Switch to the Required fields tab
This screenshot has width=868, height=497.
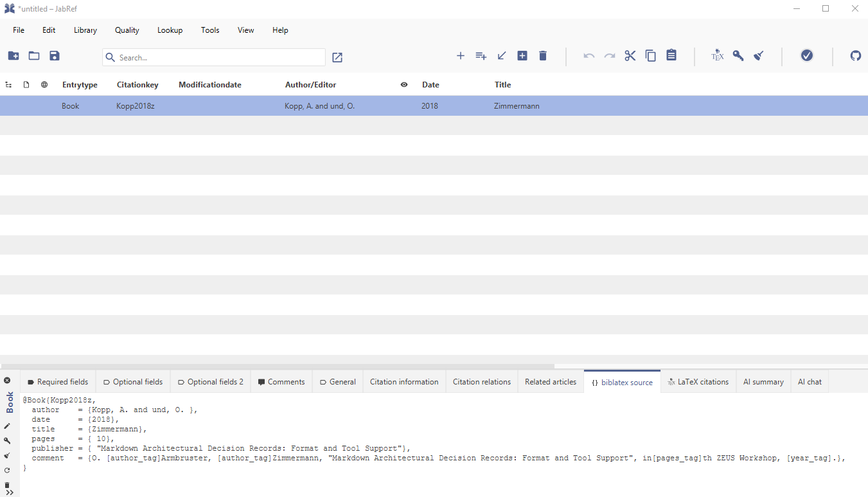(58, 382)
